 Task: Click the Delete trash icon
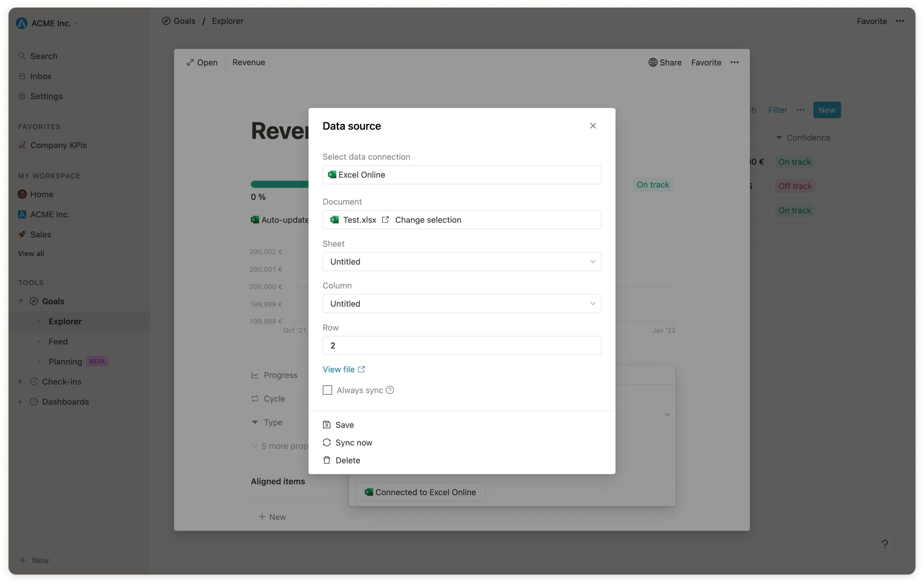tap(326, 460)
